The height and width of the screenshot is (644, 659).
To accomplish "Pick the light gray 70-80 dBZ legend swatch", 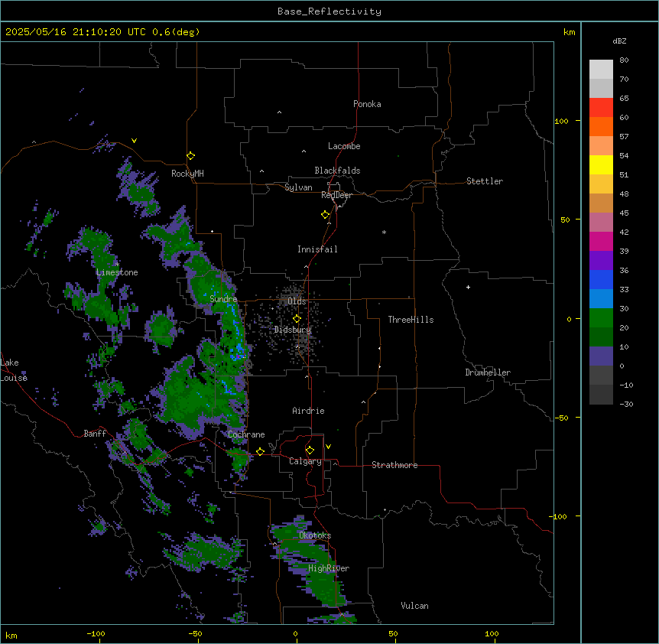I will click(601, 70).
